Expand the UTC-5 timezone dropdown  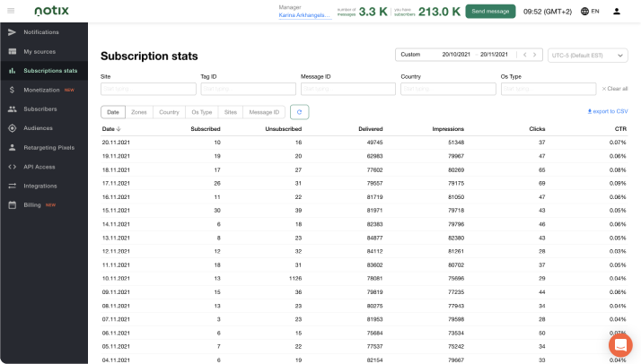coord(587,55)
